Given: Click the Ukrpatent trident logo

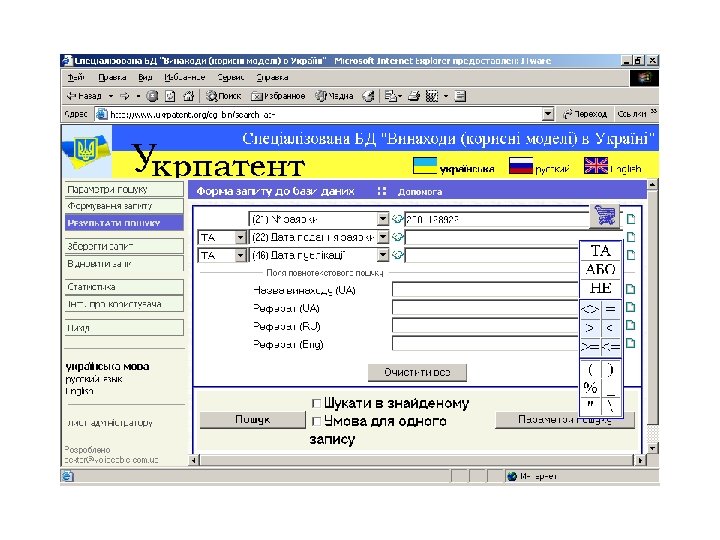Looking at the screenshot, I should tap(85, 150).
